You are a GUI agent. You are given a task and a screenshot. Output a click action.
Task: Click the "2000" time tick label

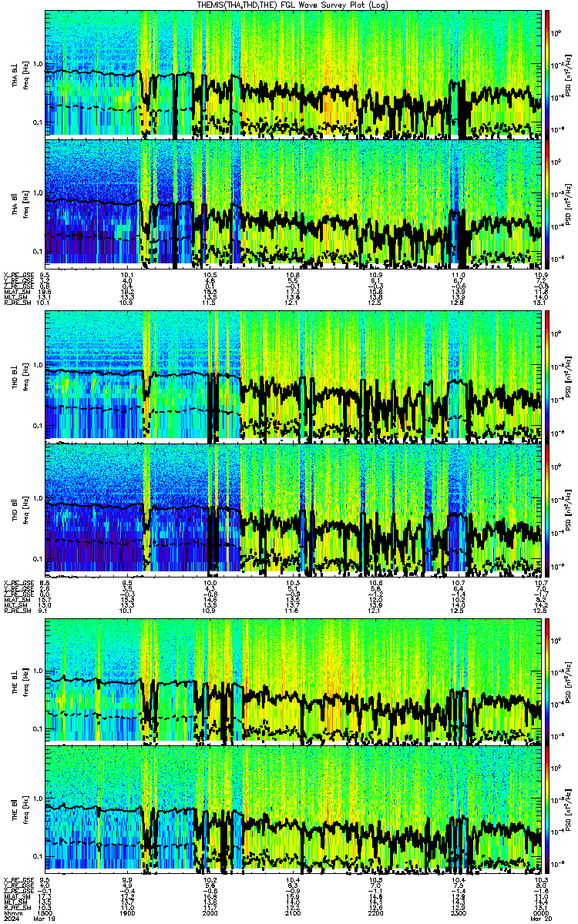click(210, 912)
